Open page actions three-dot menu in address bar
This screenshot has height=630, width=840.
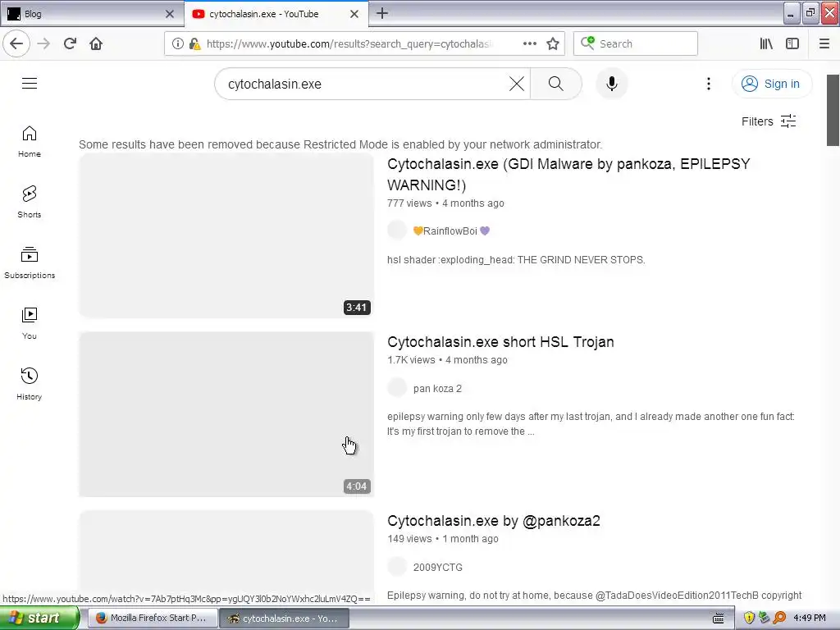tap(529, 43)
